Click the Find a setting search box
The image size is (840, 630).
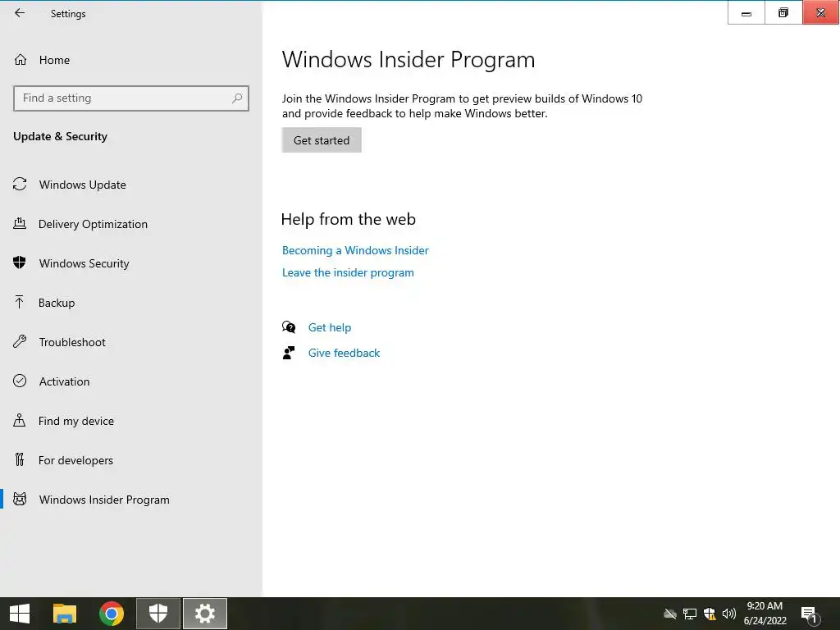click(x=130, y=98)
